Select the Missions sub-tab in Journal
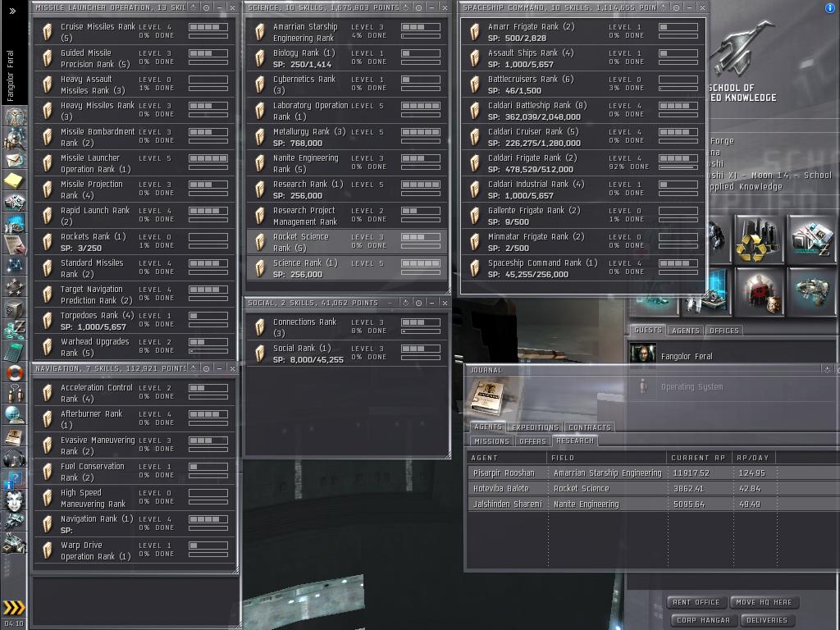Screen dimensions: 840x630 click(x=491, y=441)
